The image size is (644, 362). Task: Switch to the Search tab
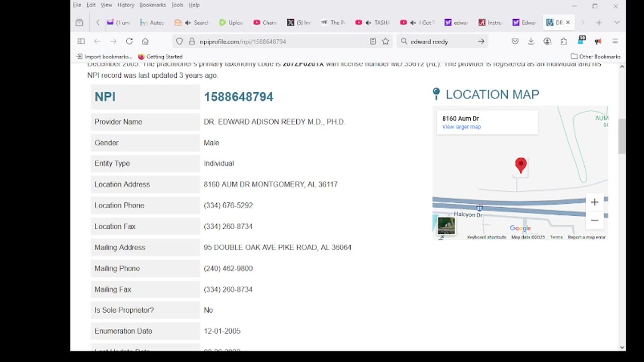click(x=192, y=23)
